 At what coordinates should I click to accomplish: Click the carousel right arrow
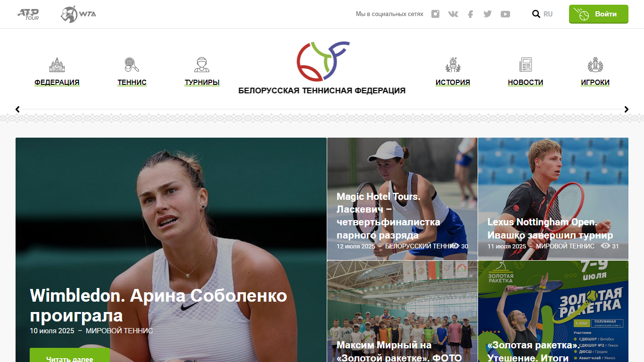627,109
